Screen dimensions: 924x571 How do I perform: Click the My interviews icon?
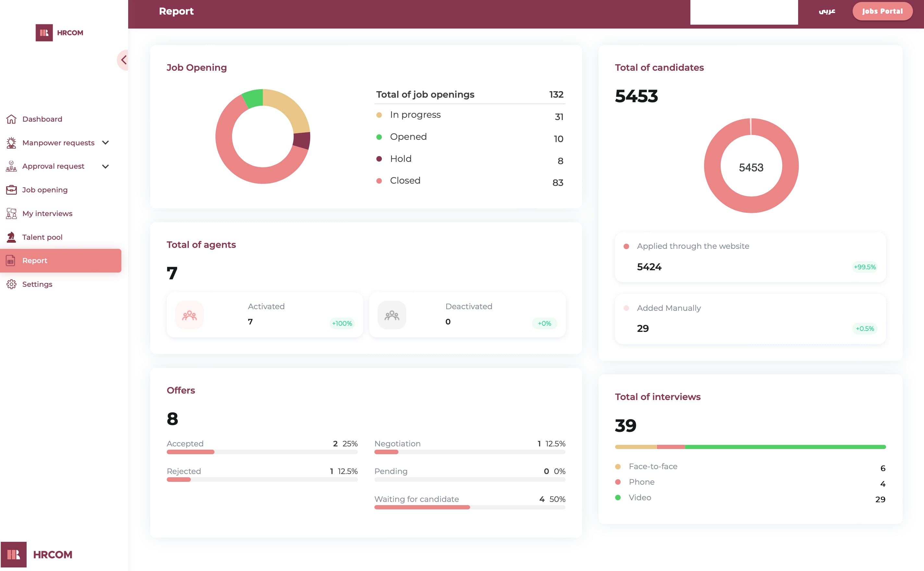[x=11, y=213]
